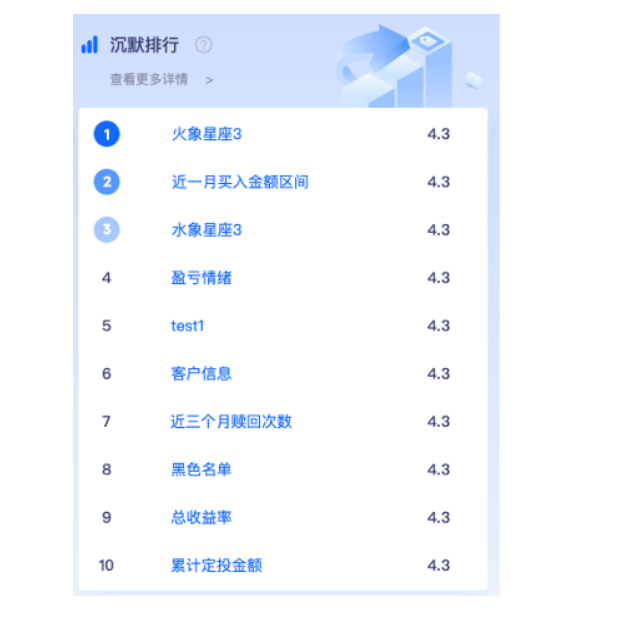This screenshot has height=626, width=628.
Task: Open 客户信息 entry
Action: (x=201, y=374)
